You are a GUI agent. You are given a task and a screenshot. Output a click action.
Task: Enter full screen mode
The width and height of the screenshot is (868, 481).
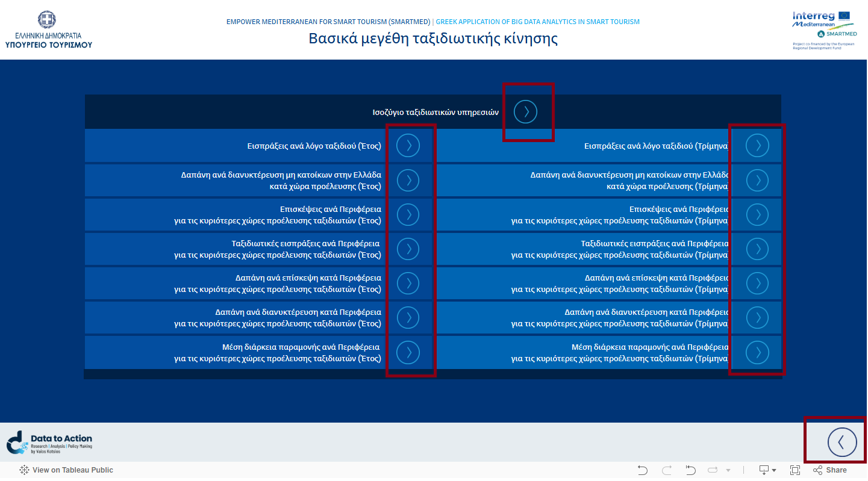795,470
